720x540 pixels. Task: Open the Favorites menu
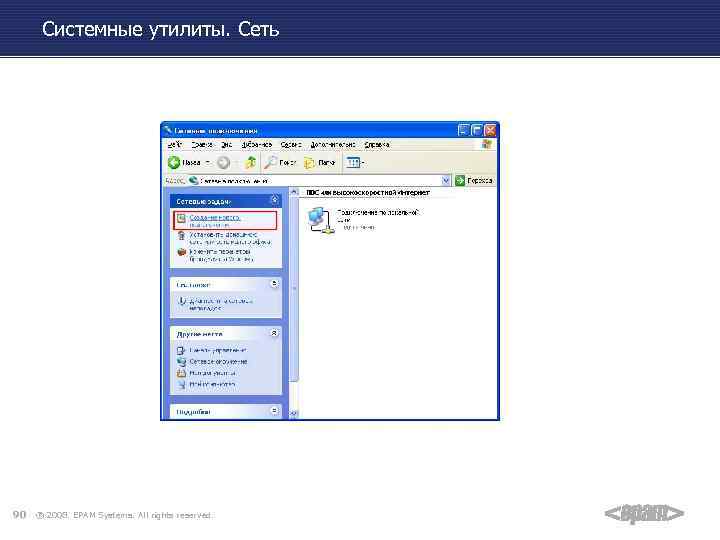click(257, 144)
